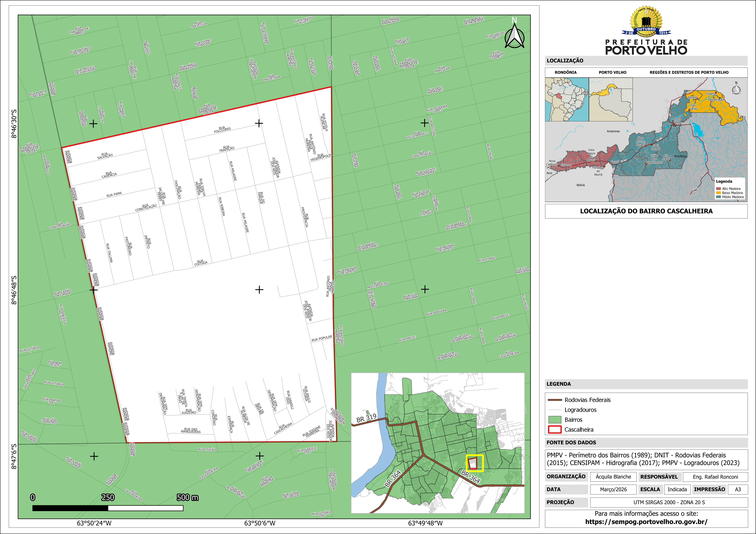The height and width of the screenshot is (534, 756).
Task: Click the green Bairros legend swatch
Action: click(555, 419)
